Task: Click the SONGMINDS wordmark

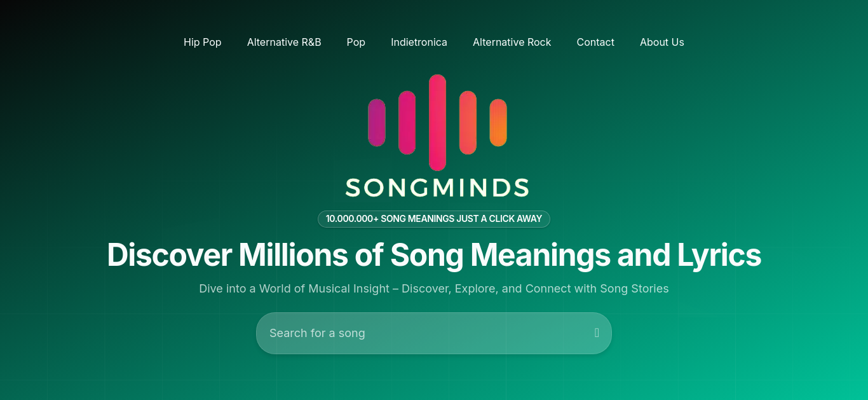Action: pyautogui.click(x=437, y=188)
